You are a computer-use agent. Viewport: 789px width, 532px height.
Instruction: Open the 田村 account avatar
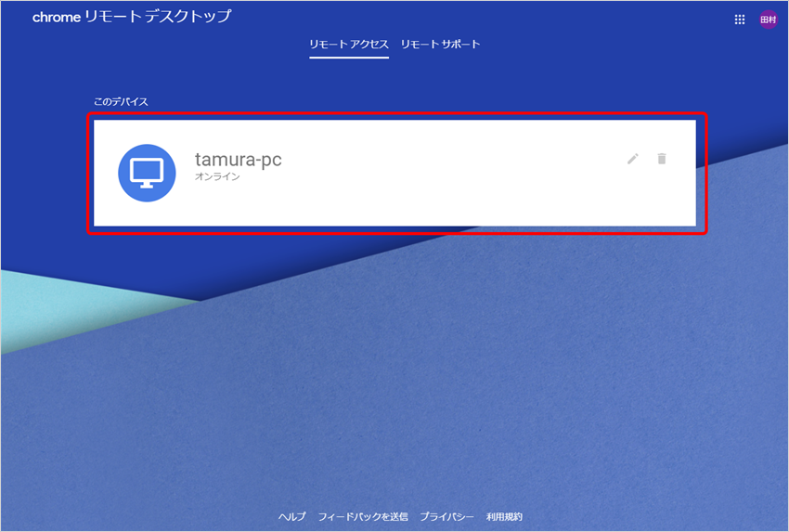(768, 19)
